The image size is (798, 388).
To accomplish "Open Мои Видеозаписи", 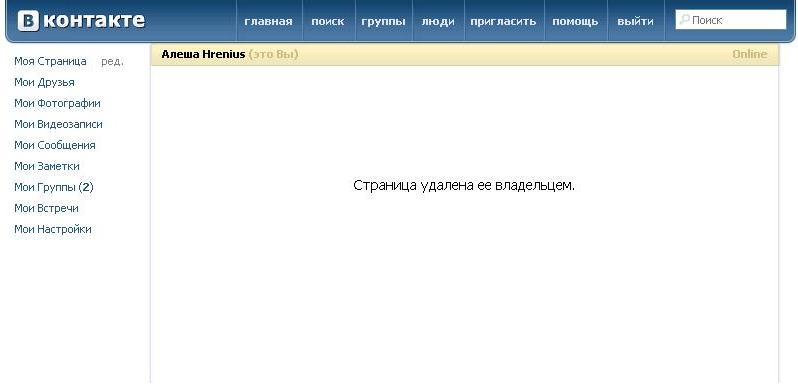I will pyautogui.click(x=59, y=124).
